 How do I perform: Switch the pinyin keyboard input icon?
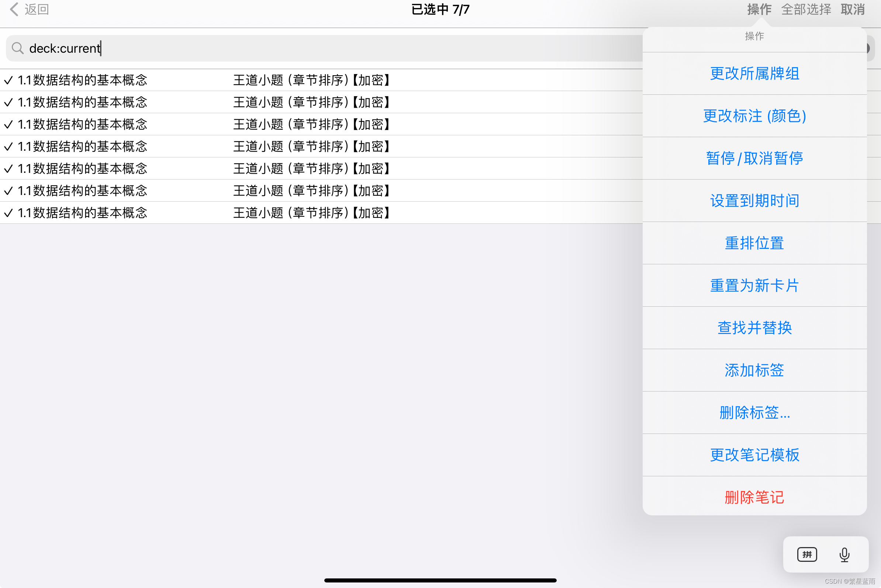point(807,554)
